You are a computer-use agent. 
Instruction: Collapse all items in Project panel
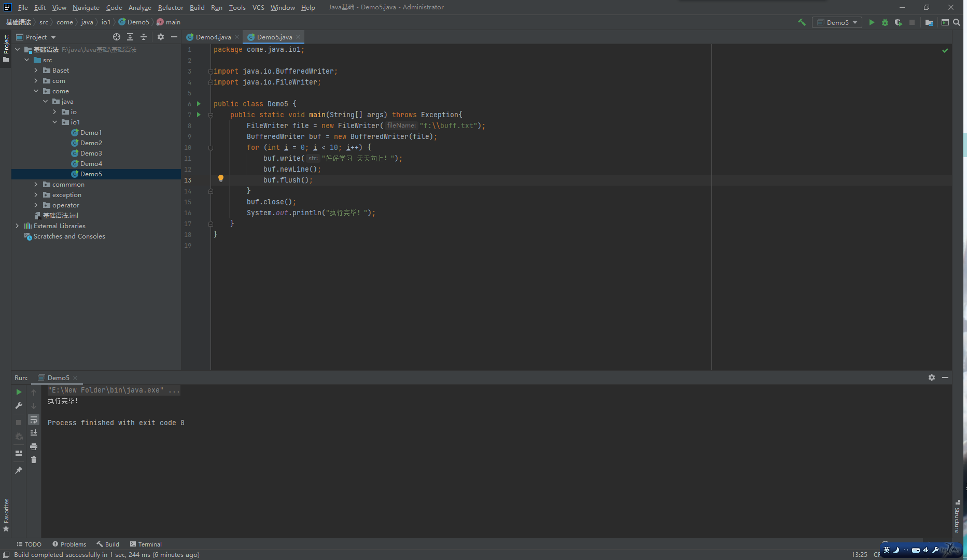[144, 37]
